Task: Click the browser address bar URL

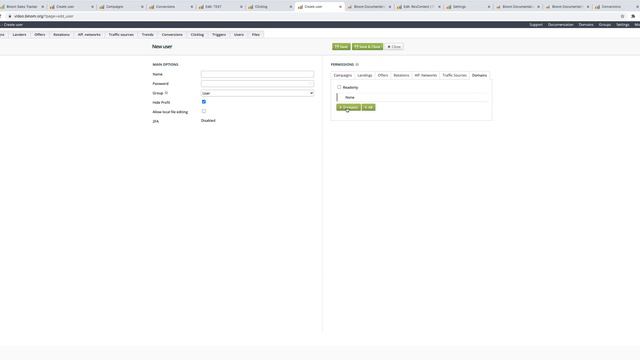Action: 44,16
